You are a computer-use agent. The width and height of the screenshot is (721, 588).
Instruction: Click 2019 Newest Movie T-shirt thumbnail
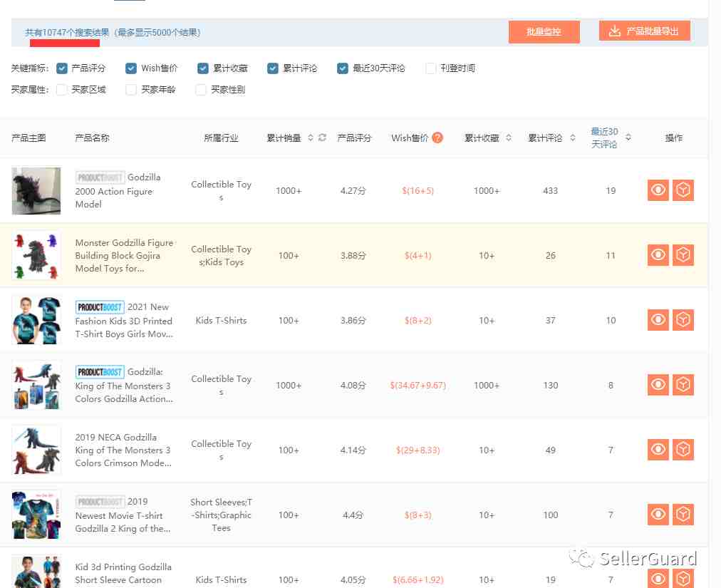tap(36, 515)
